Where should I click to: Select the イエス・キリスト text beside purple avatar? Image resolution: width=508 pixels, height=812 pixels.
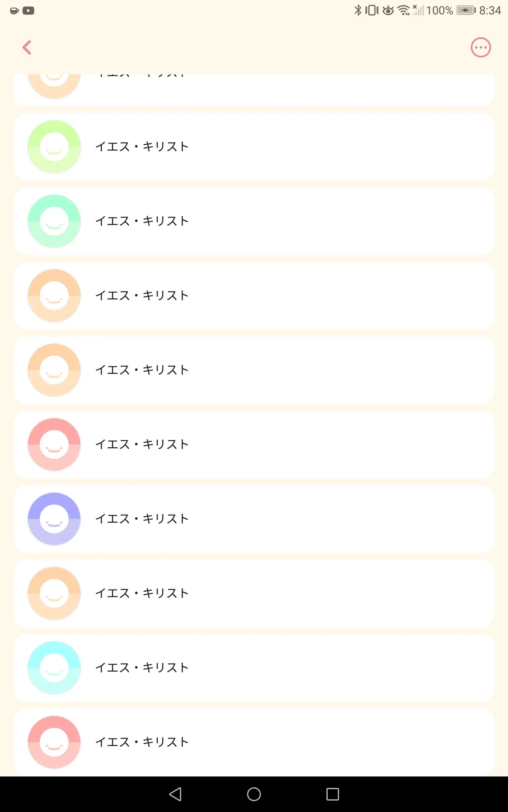click(x=142, y=519)
